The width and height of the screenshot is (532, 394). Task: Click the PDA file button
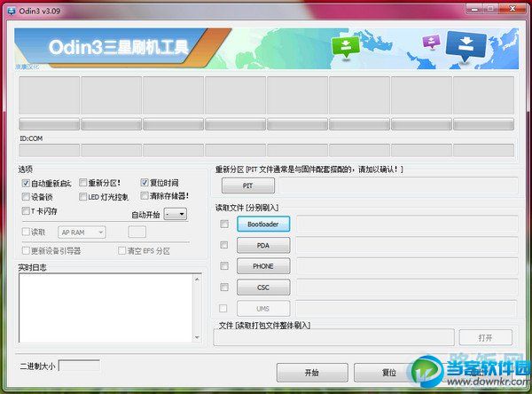click(x=263, y=245)
